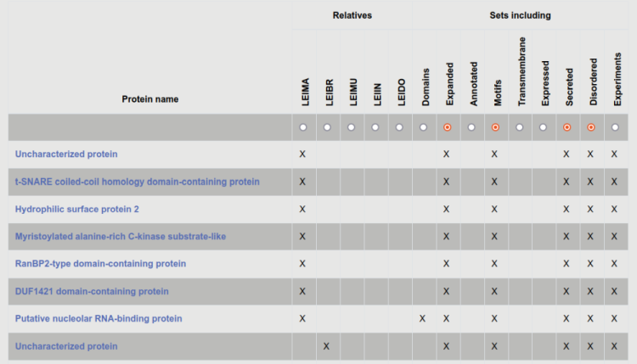Viewport: 637px width, 364px height.
Task: Open the Hydrophilic surface protein 2 link
Action: click(77, 209)
